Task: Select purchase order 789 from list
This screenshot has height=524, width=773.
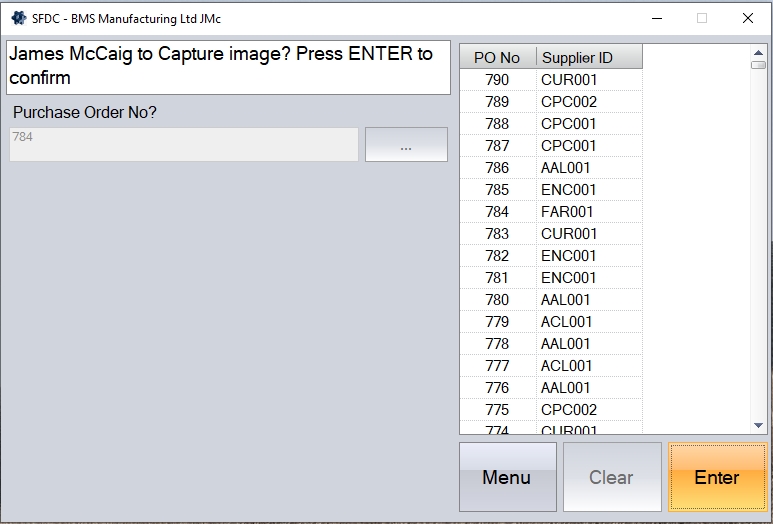Action: click(x=550, y=102)
